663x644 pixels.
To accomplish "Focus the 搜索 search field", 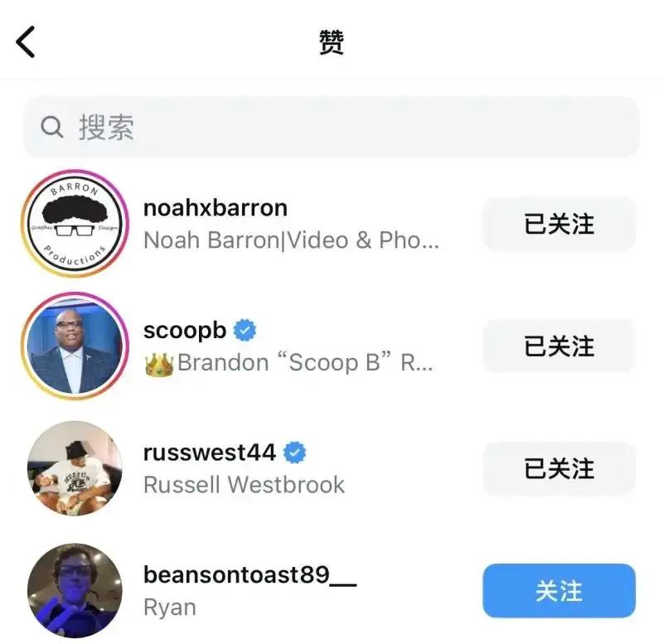I will coord(331,127).
